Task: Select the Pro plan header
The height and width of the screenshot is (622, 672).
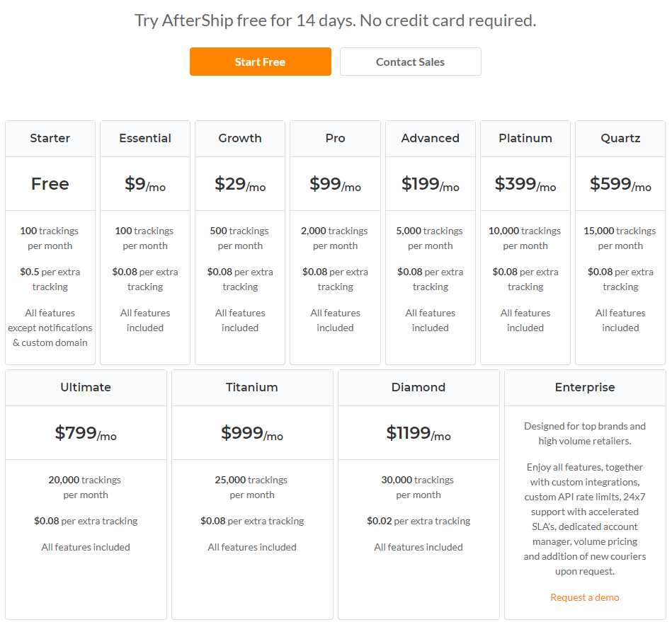Action: [335, 139]
